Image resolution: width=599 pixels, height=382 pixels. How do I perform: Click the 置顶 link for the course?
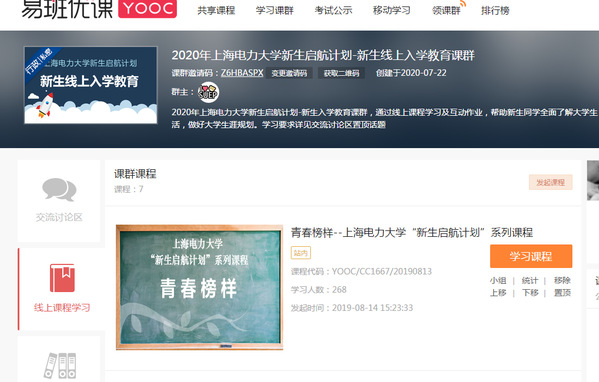coord(562,293)
